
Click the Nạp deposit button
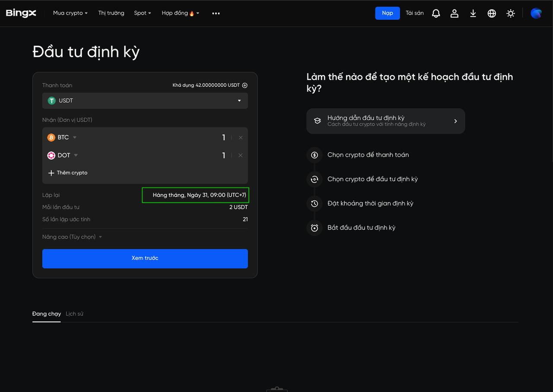(x=387, y=13)
